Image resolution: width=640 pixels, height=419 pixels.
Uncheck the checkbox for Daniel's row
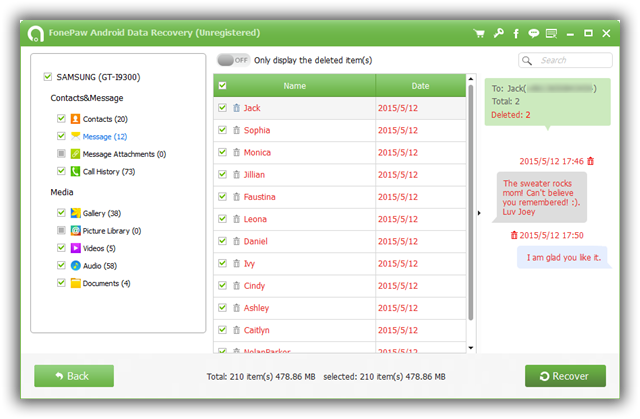coord(222,241)
